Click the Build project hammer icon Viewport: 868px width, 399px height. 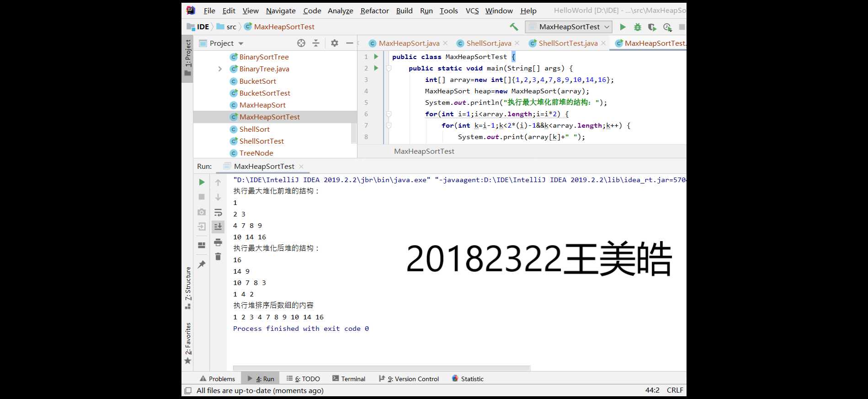point(514,27)
